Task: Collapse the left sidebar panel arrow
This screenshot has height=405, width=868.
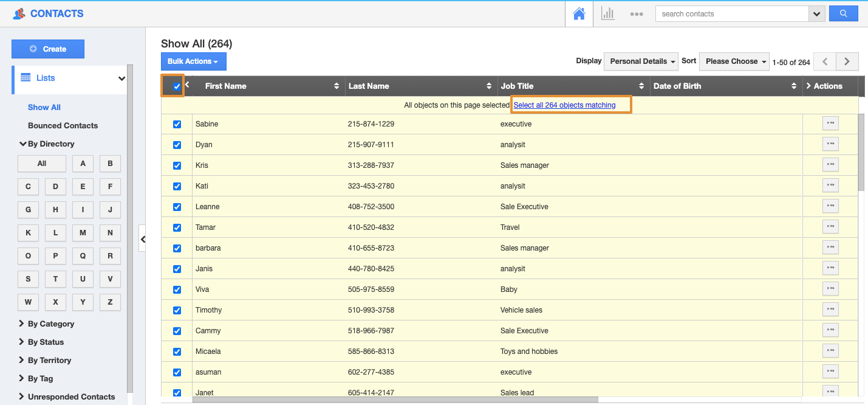Action: point(143,239)
